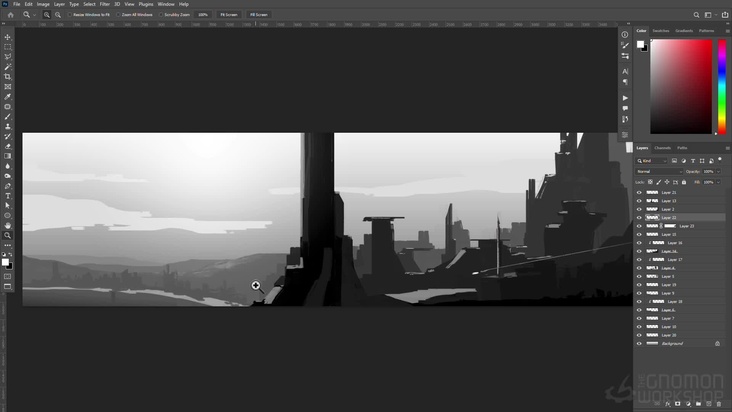Select the Horizontal Type tool
Image resolution: width=732 pixels, height=412 pixels.
pyautogui.click(x=8, y=196)
